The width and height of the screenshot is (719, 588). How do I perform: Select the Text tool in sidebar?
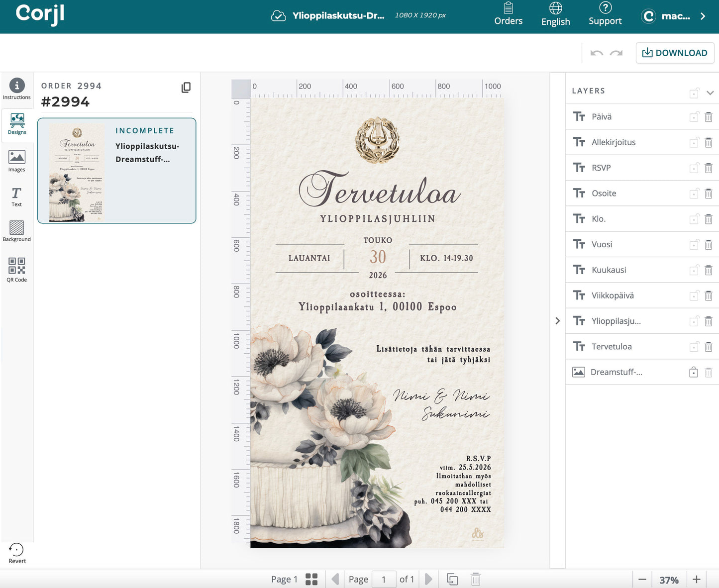coord(16,196)
